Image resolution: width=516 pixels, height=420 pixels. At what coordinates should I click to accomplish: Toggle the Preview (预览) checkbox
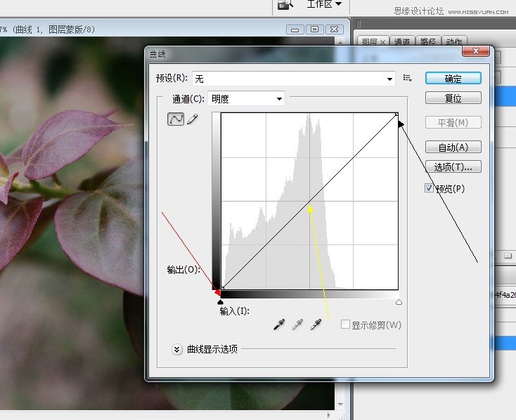point(429,188)
